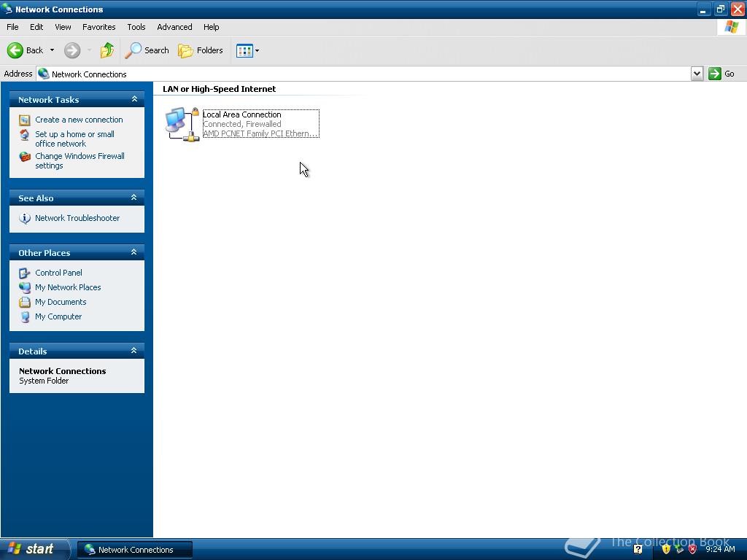The image size is (747, 560).
Task: Click the My Documents folder icon
Action: (25, 303)
